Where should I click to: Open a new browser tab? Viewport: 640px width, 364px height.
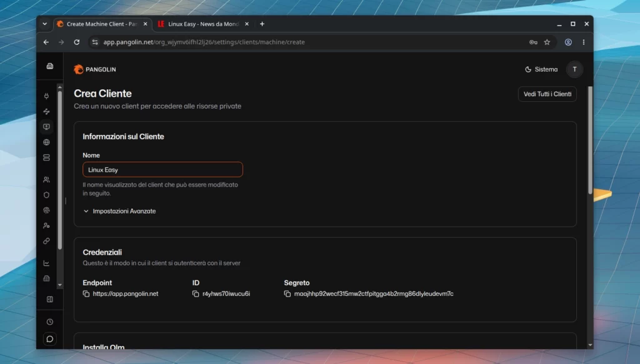coord(262,24)
